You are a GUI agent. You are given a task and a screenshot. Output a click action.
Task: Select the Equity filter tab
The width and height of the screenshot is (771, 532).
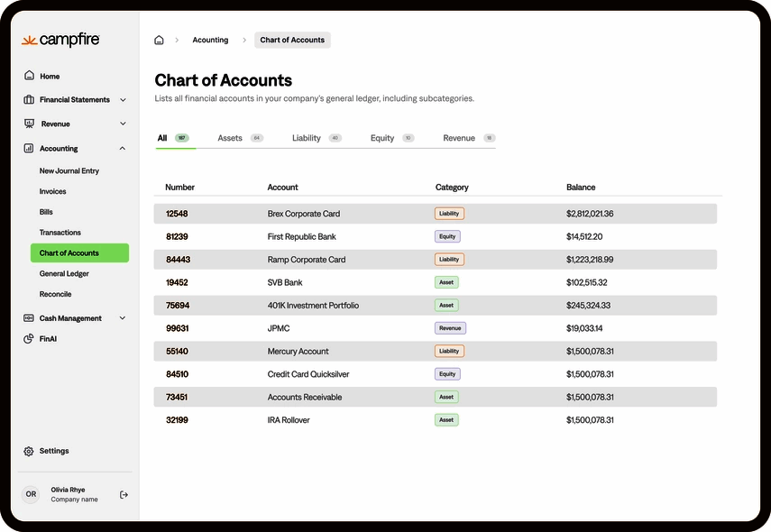pos(381,138)
